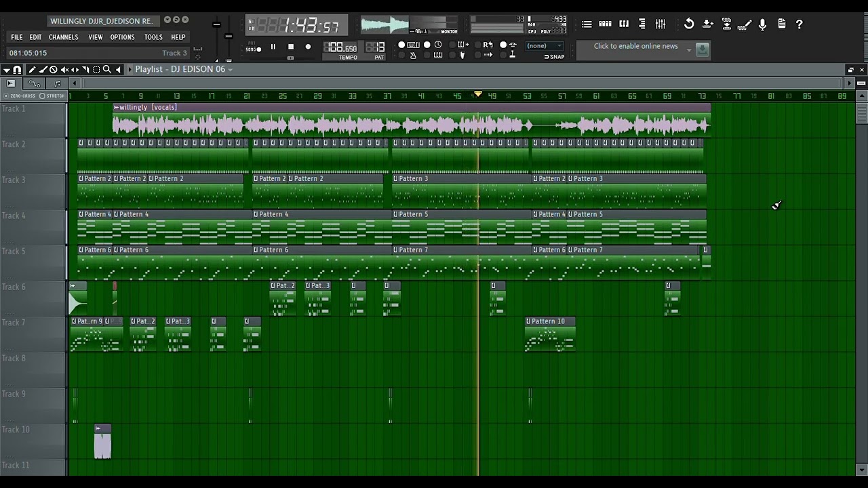The width and height of the screenshot is (868, 488).
Task: Click the master volume slider
Action: (216, 25)
